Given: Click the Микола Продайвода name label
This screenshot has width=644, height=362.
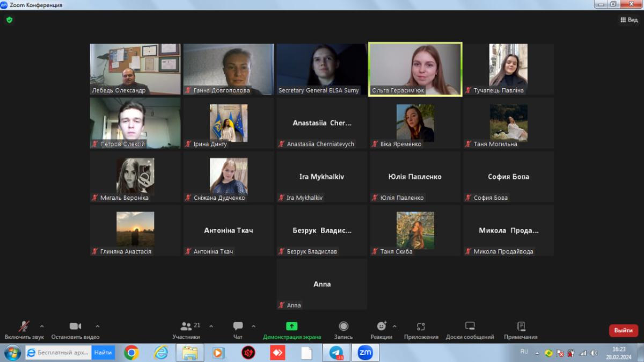Looking at the screenshot, I should (x=503, y=251).
